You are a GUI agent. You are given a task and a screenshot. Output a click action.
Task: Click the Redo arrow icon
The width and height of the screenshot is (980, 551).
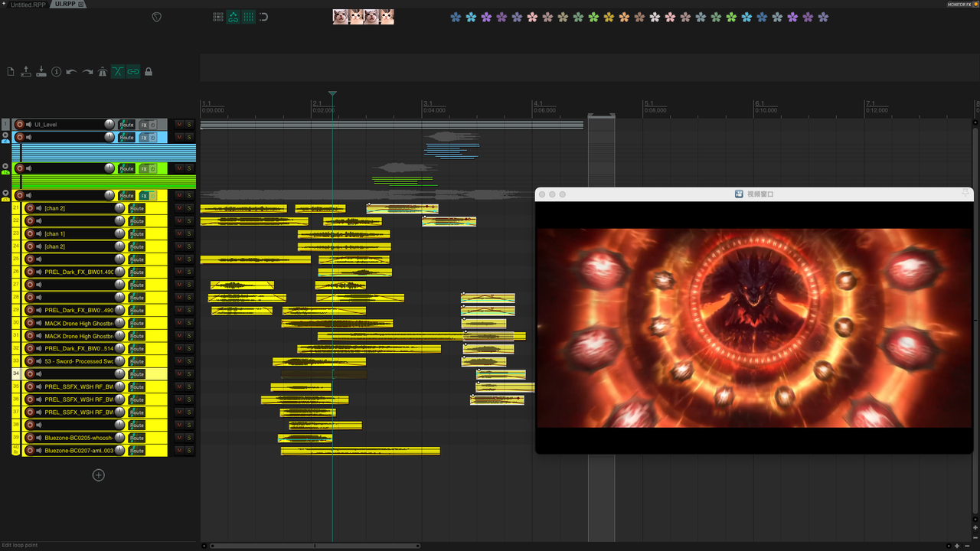click(x=87, y=72)
